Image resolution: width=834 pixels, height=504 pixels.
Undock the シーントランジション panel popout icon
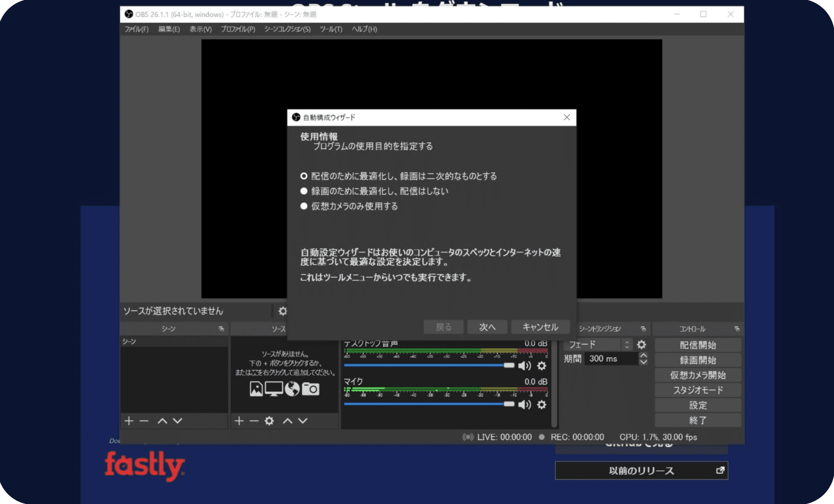(x=643, y=329)
